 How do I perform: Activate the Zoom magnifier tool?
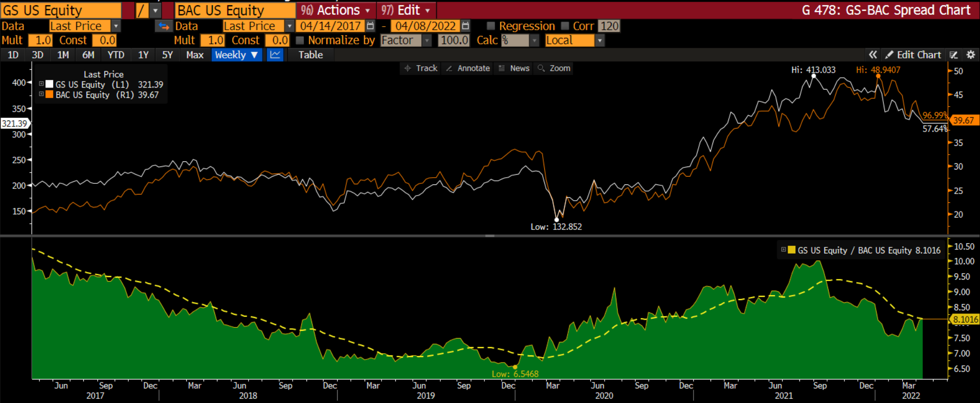tap(554, 68)
